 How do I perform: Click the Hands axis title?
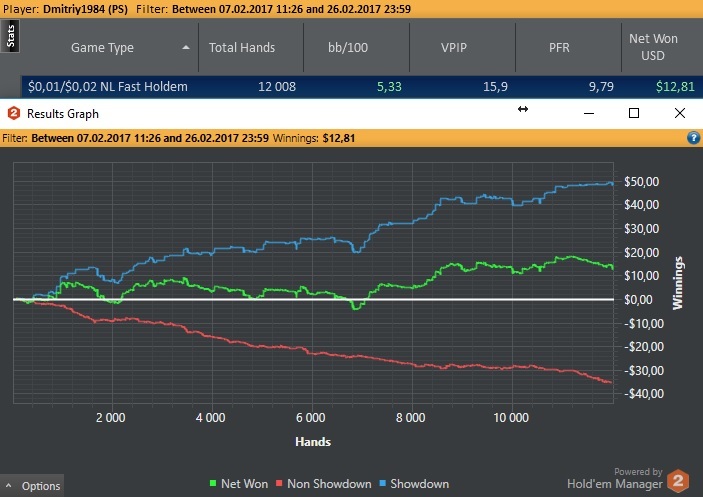(x=313, y=442)
